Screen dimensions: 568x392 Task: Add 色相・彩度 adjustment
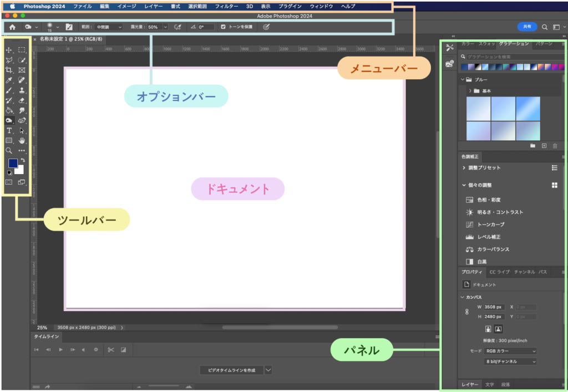[x=488, y=200]
